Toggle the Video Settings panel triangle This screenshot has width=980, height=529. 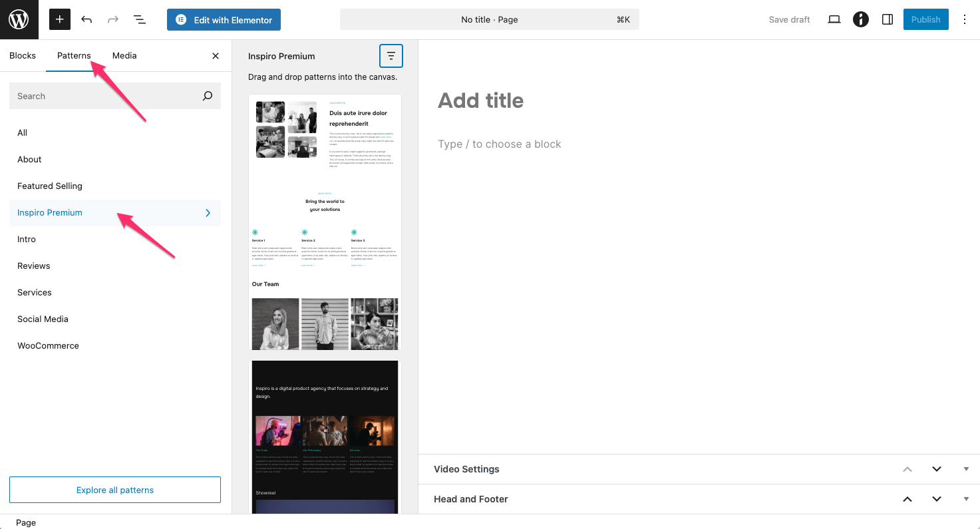click(x=966, y=469)
